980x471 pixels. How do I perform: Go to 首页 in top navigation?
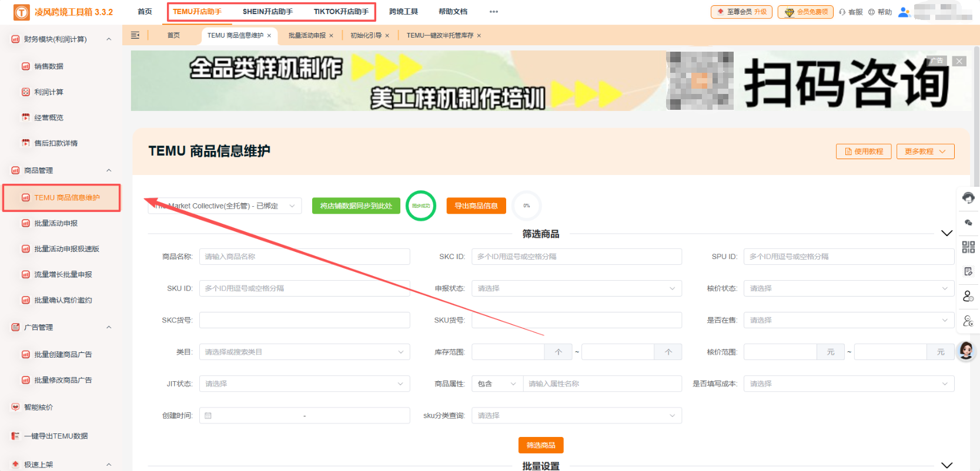(145, 12)
